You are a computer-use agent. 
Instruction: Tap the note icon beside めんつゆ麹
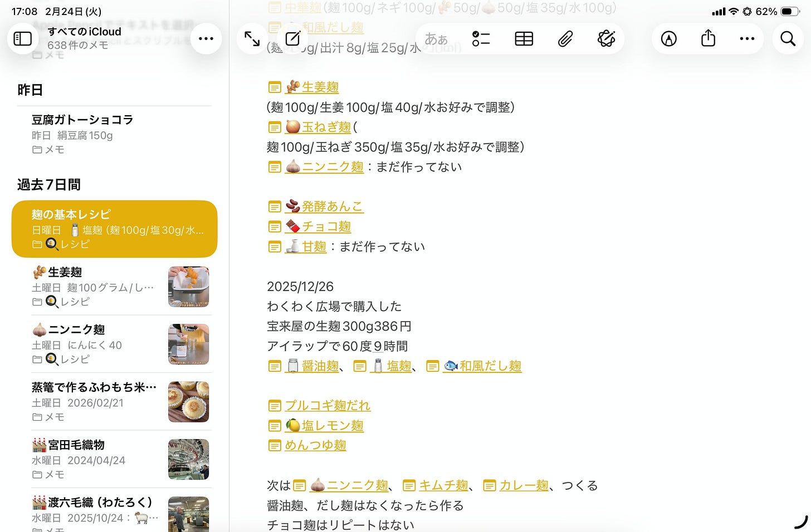point(275,446)
